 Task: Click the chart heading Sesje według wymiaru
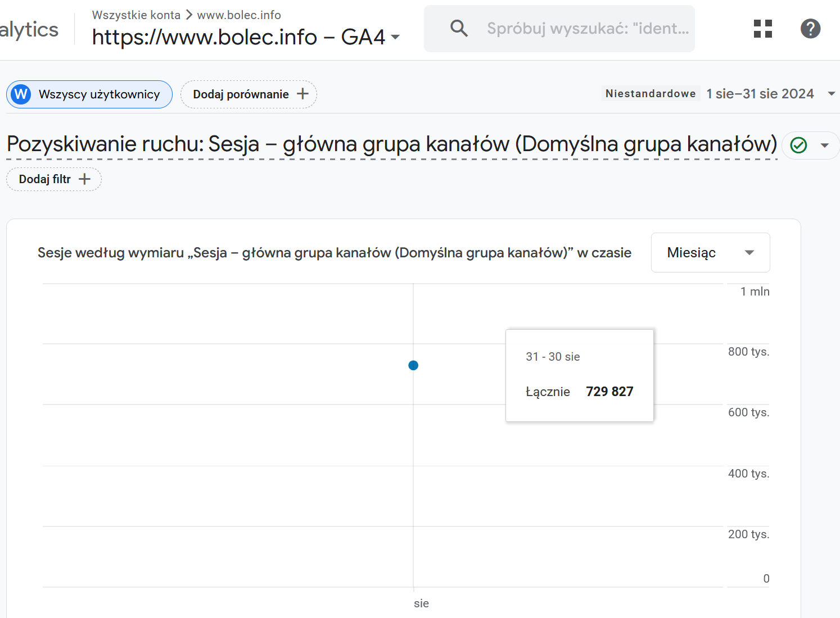point(335,253)
